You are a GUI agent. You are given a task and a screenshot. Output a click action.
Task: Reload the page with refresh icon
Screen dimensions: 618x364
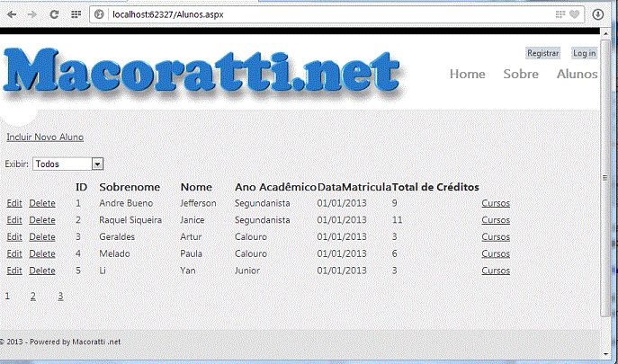point(54,14)
